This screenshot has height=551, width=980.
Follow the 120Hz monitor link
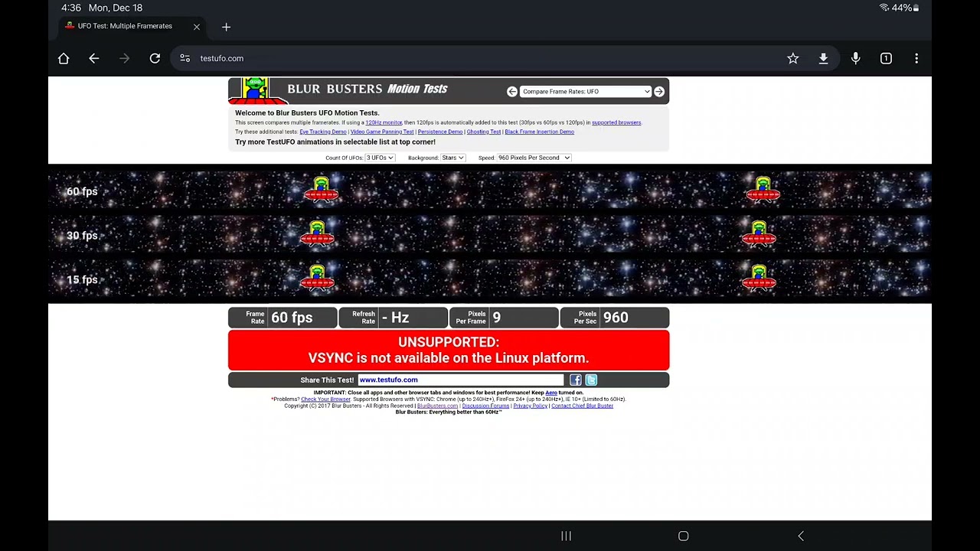(x=384, y=122)
